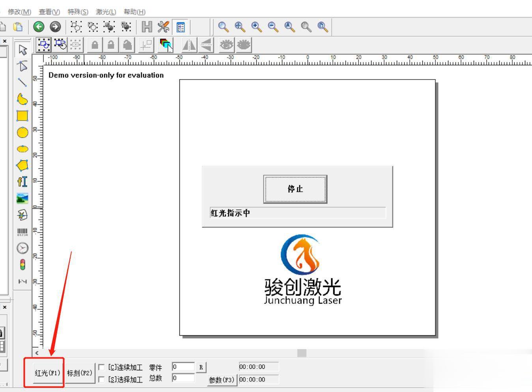Click the horizontal scrollbar thumb
The height and width of the screenshot is (392, 532).
pyautogui.click(x=302, y=353)
